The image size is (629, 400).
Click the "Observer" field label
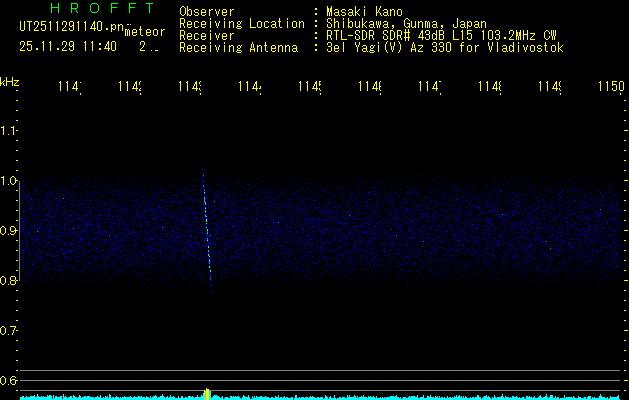206,11
